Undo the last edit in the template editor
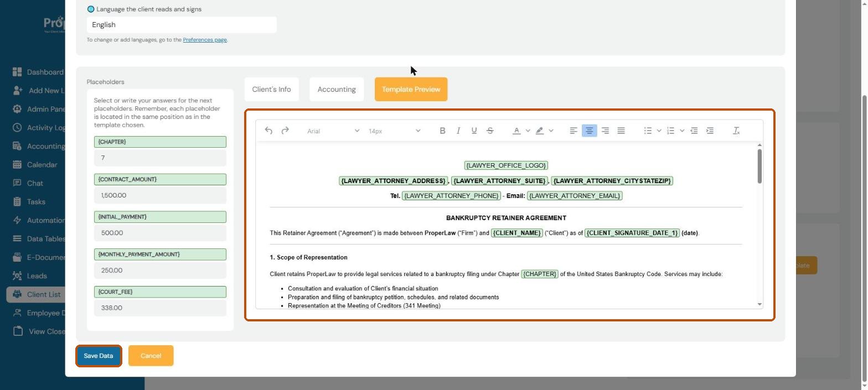The width and height of the screenshot is (868, 390). (268, 131)
